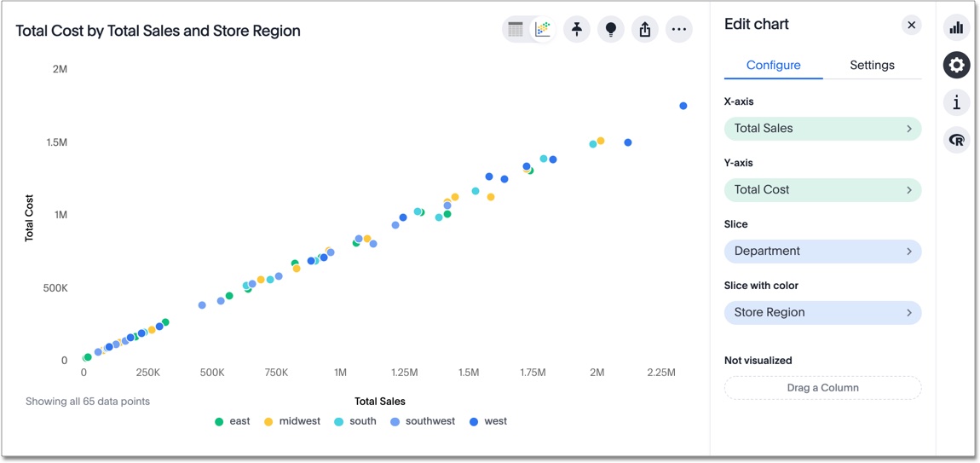Screen dimensions: 980x463
Task: Select the Total Sales column chip
Action: 822,128
